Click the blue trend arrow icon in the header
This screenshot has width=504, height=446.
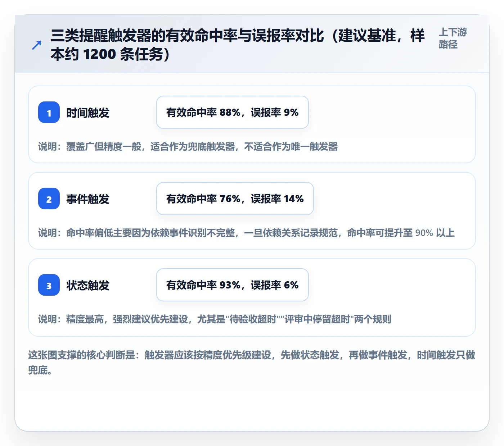(37, 45)
